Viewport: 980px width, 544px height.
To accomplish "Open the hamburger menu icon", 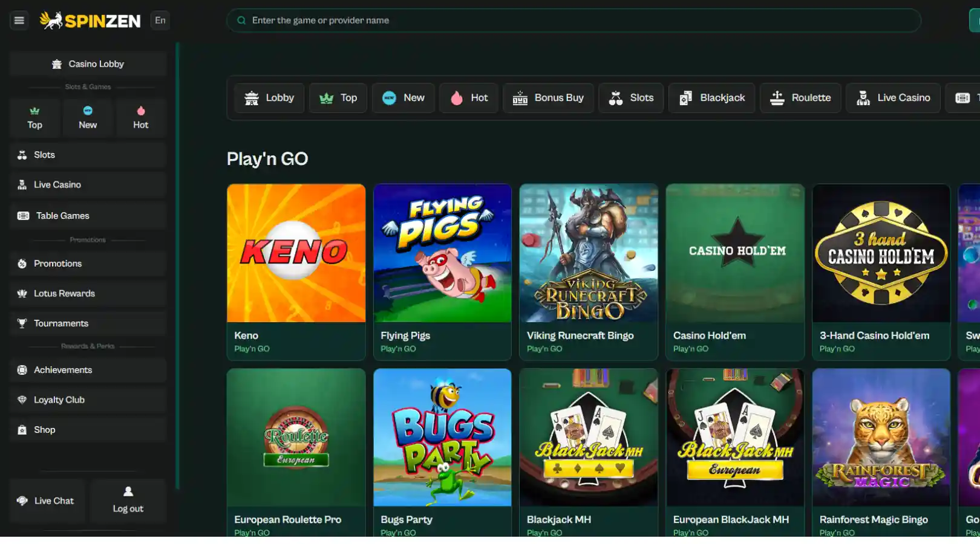I will click(x=19, y=21).
